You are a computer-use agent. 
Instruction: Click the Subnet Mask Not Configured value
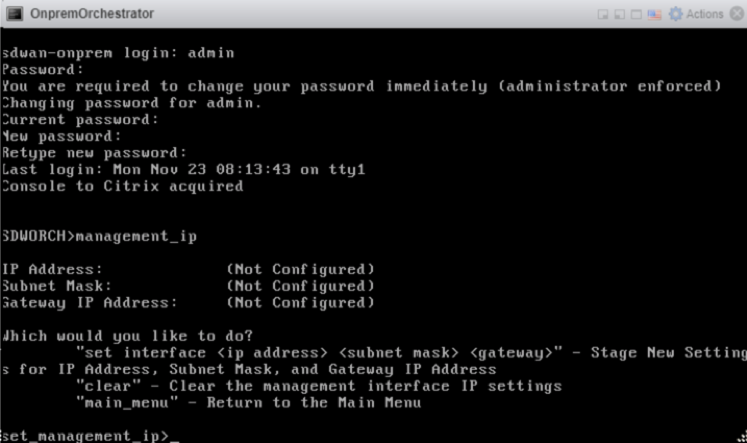click(x=301, y=286)
